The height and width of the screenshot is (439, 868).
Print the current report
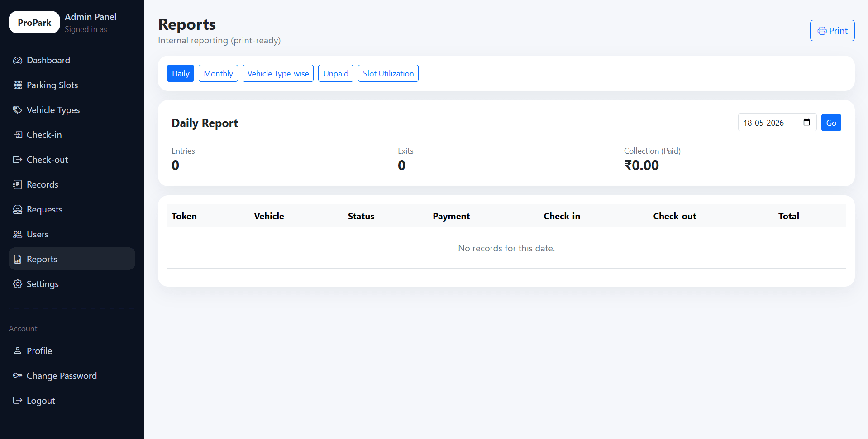(x=832, y=31)
